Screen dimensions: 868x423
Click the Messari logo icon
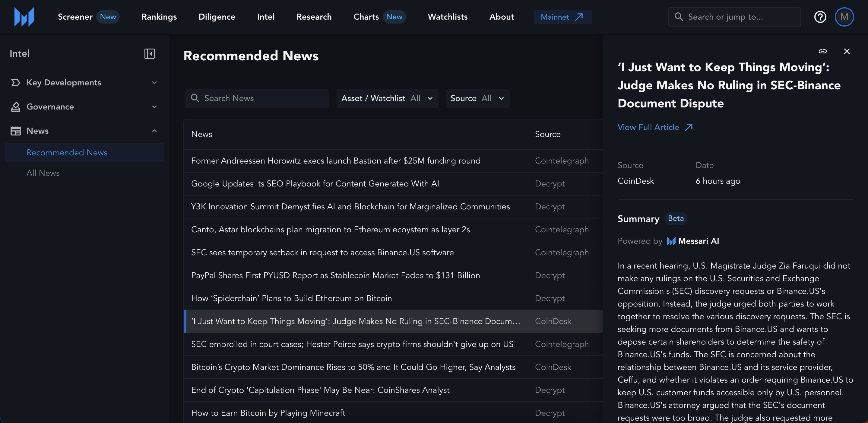[24, 17]
